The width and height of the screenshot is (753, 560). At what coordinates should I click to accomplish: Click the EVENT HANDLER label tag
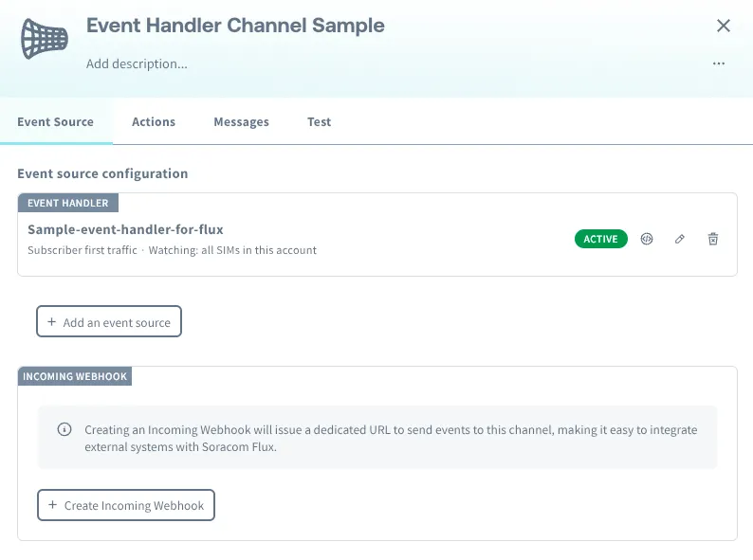68,203
